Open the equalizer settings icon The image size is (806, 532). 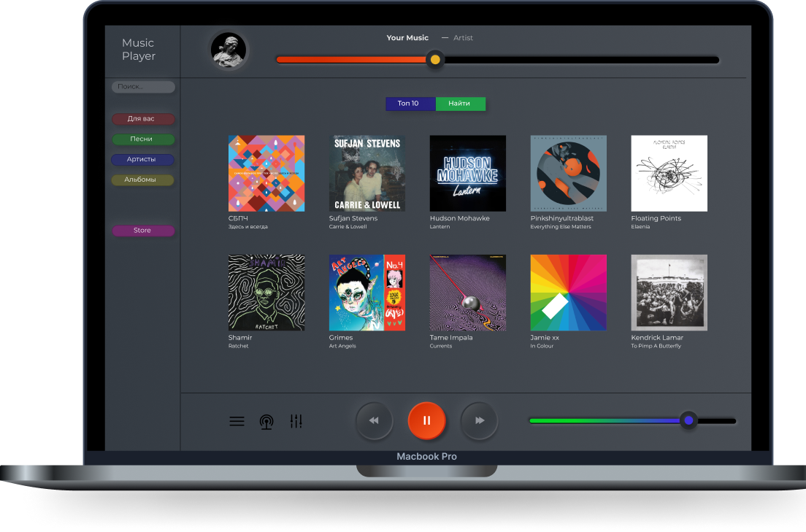[x=296, y=421]
